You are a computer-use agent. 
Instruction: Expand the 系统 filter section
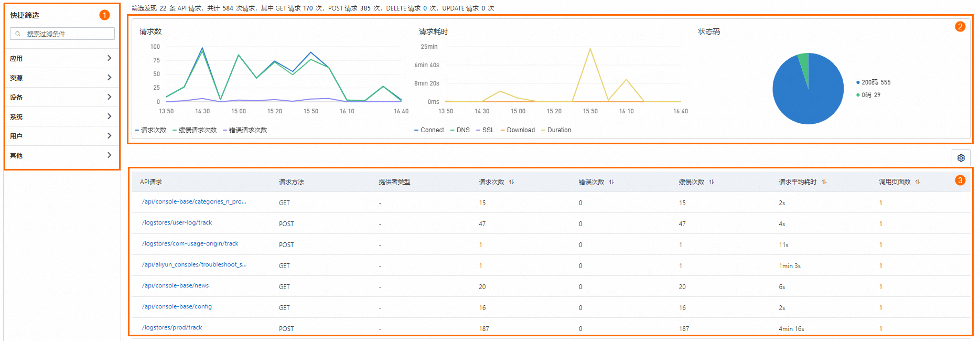61,116
